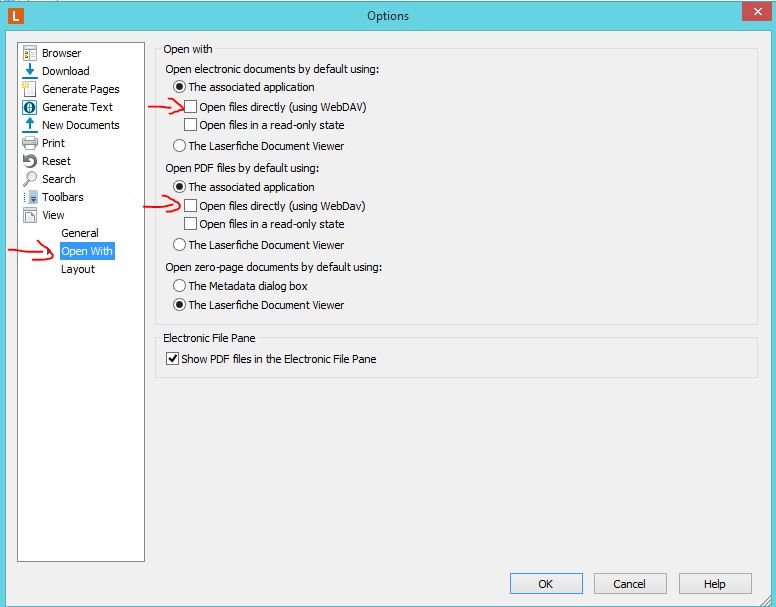Select Metadata dialog box for zero-page documents
Image resolution: width=776 pixels, height=607 pixels.
pos(179,286)
